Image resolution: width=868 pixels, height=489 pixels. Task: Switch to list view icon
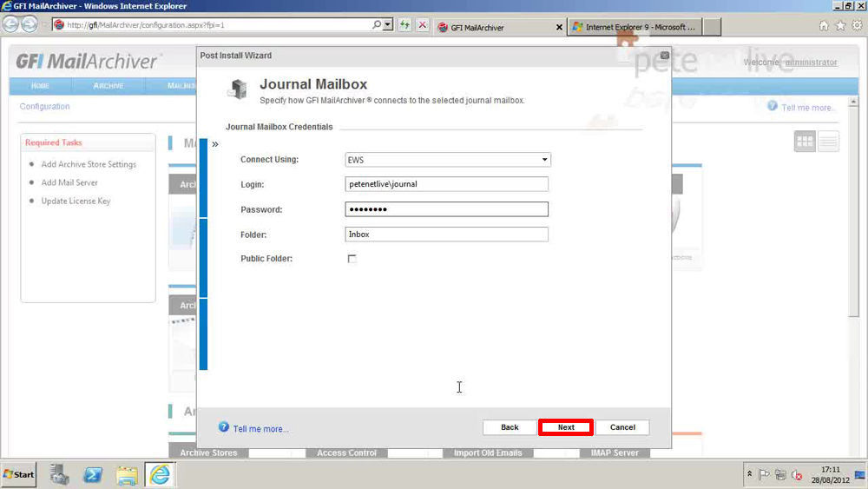[828, 142]
